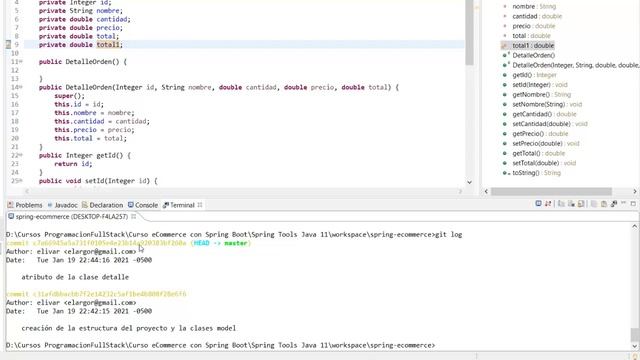Screen dimensions: 640x360
Task: Select precio : double in the Outline
Action: (x=534, y=26)
